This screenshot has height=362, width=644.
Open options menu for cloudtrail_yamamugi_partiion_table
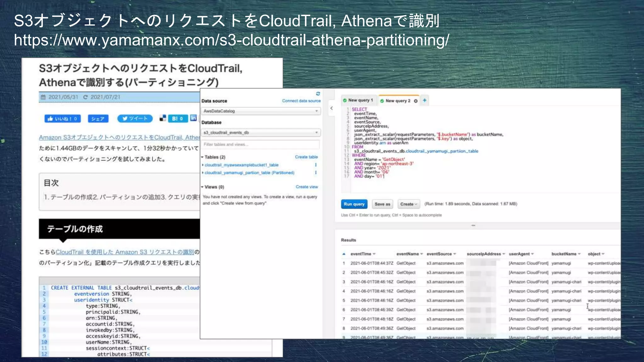[316, 173]
